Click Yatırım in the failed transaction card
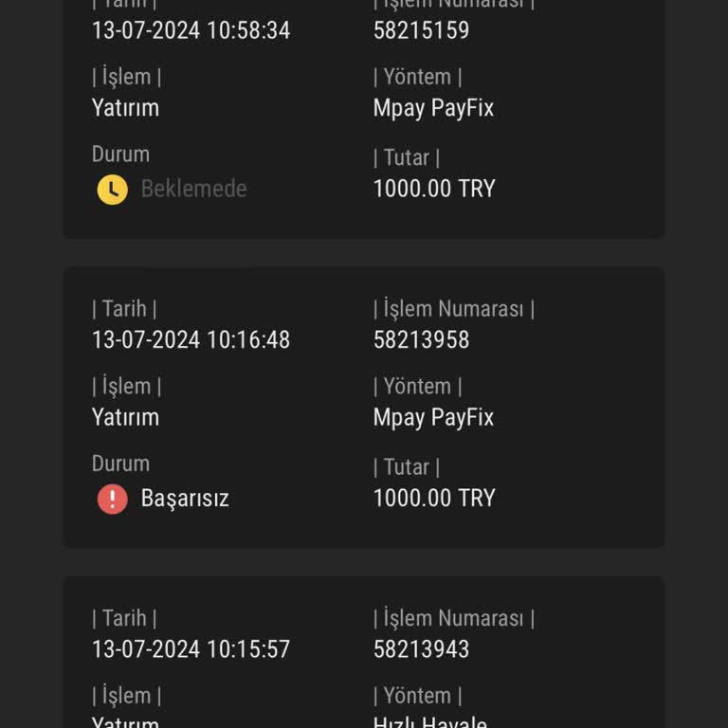This screenshot has width=728, height=728. (125, 417)
